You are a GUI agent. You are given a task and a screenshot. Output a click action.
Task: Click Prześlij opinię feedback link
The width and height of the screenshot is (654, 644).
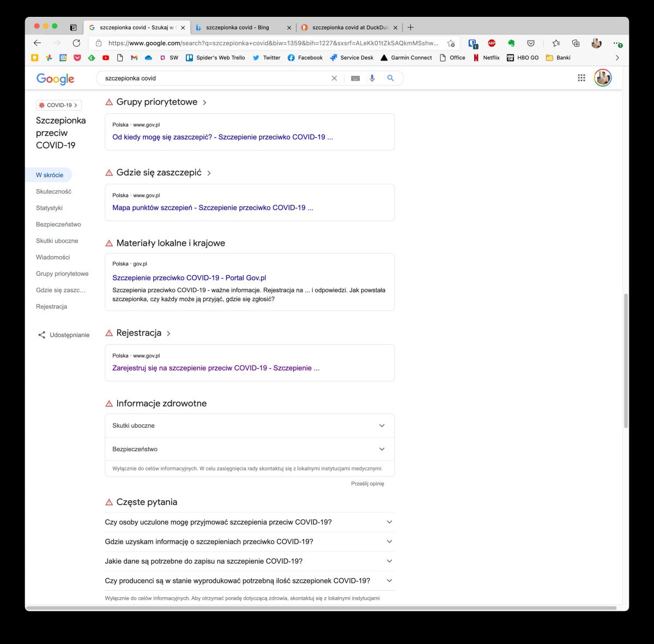tap(367, 484)
